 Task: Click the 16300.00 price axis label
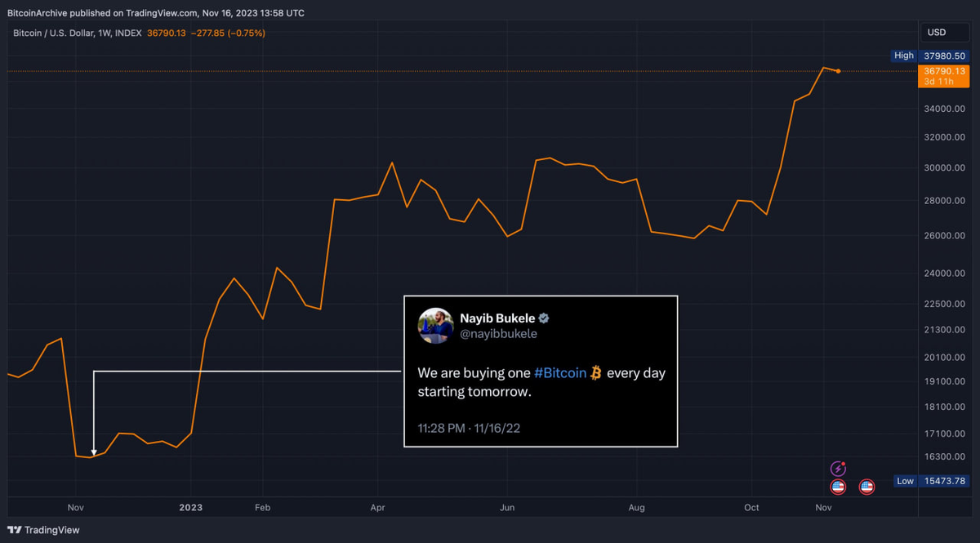pos(943,456)
